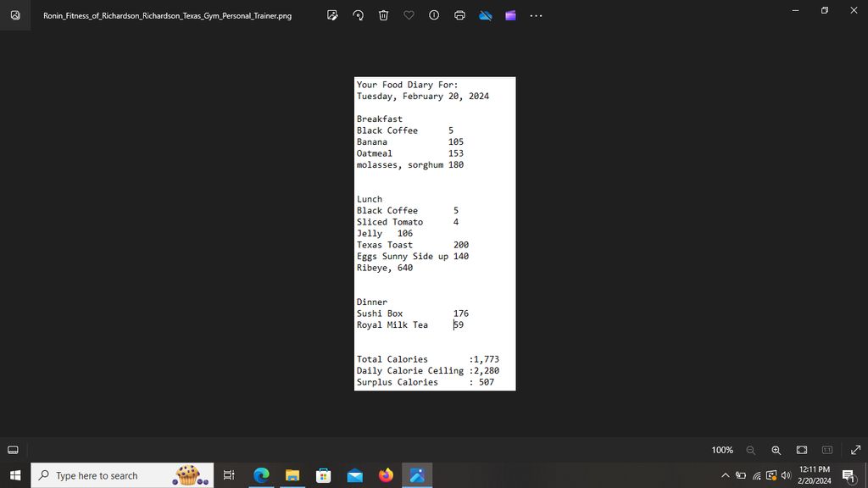This screenshot has height=488, width=868.
Task: Open the notification center
Action: tap(848, 475)
